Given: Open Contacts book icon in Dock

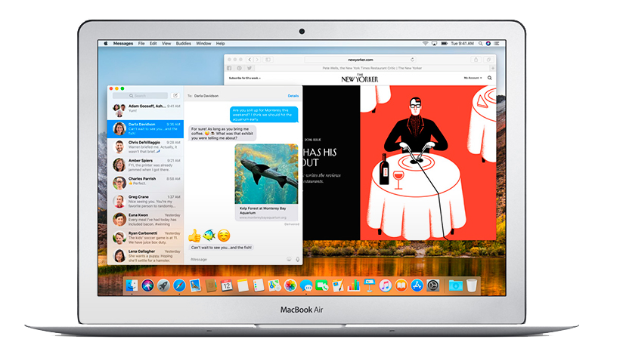Looking at the screenshot, I should click(211, 285).
